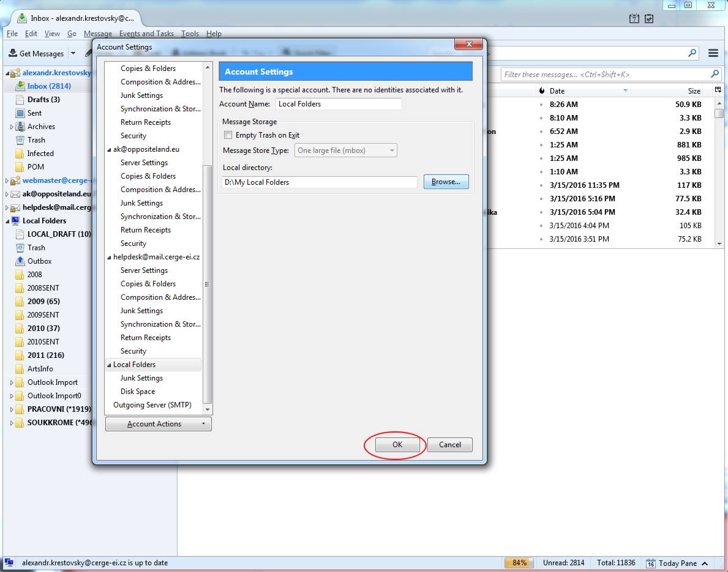Collapse the Local Folders tree in settings

pos(109,365)
